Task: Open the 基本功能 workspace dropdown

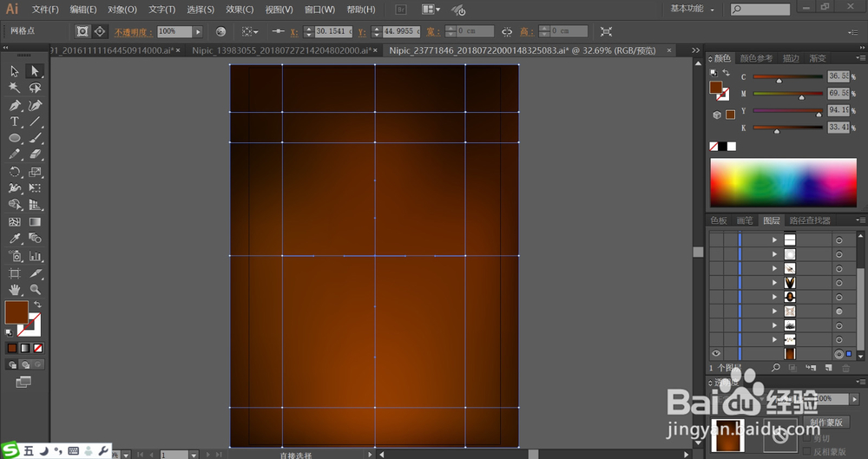Action: click(692, 9)
